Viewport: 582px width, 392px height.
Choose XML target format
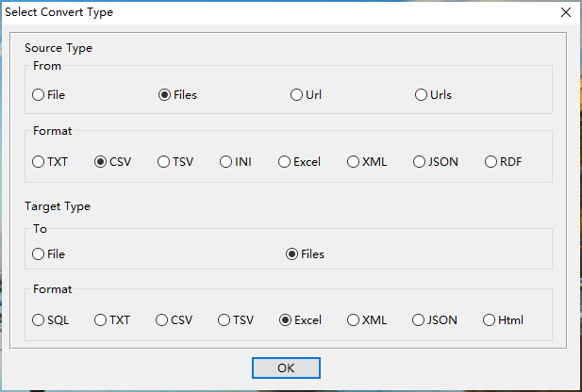click(x=353, y=319)
